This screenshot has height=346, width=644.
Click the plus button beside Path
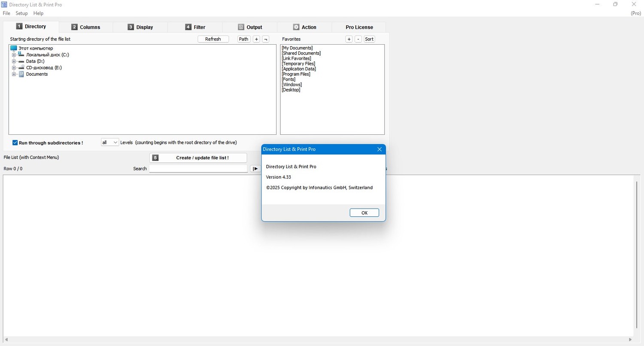pyautogui.click(x=256, y=39)
